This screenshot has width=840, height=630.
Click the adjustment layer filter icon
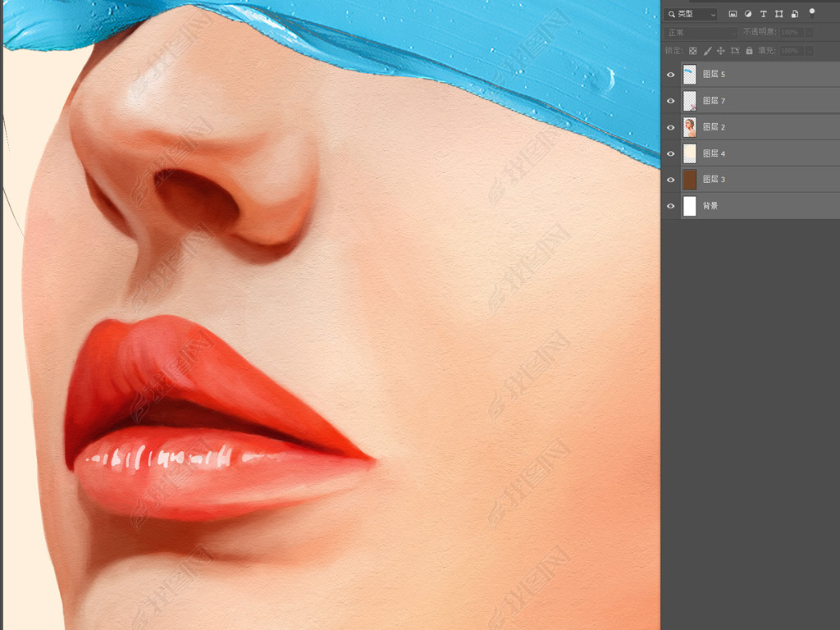748,14
